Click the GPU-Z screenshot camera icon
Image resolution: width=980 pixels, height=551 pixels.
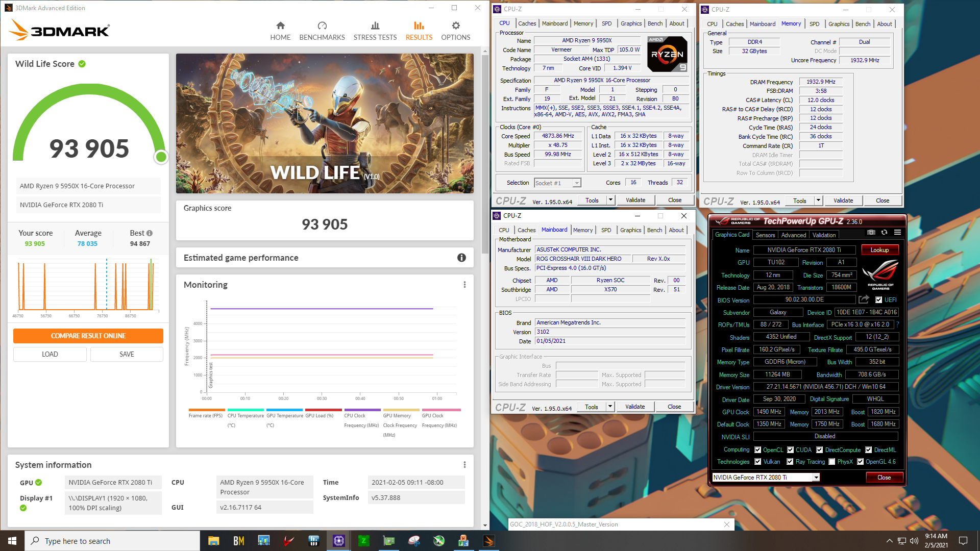[871, 232]
